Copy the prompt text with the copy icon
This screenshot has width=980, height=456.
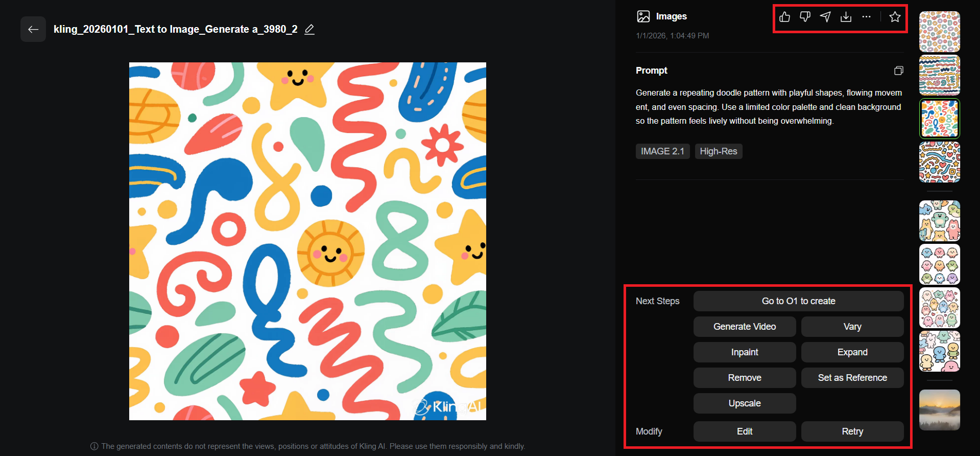pos(899,71)
